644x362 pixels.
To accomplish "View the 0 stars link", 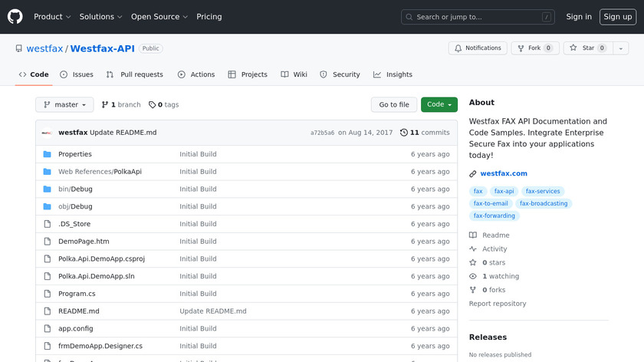I will (487, 262).
